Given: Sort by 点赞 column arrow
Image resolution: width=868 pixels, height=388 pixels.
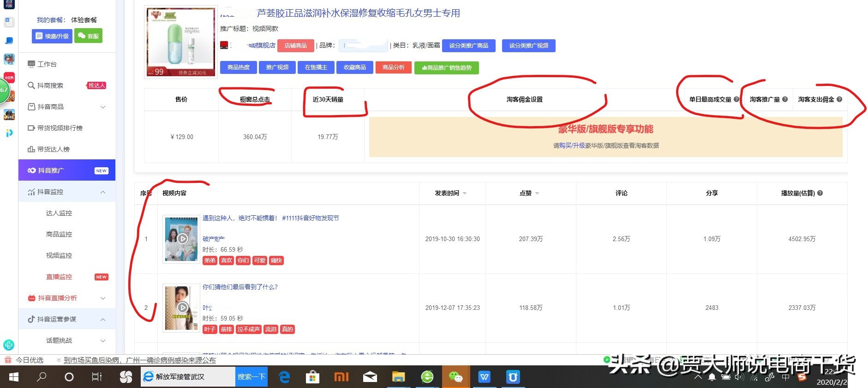Looking at the screenshot, I should pos(537,194).
